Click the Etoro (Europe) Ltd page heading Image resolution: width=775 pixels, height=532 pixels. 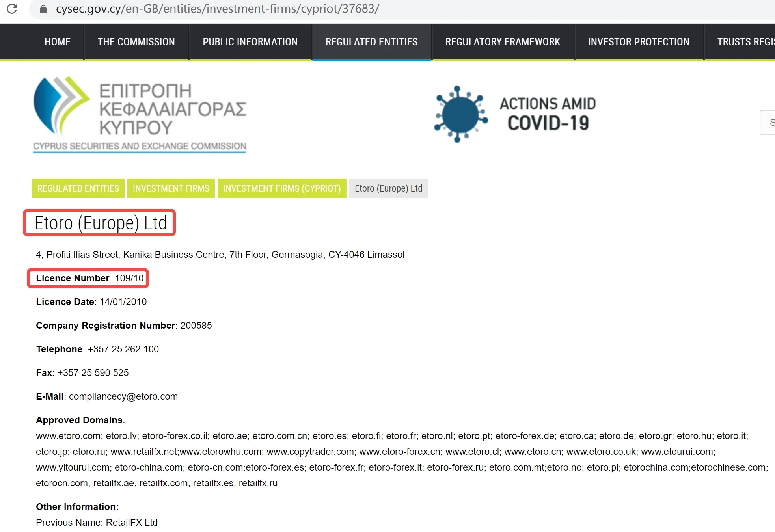101,223
